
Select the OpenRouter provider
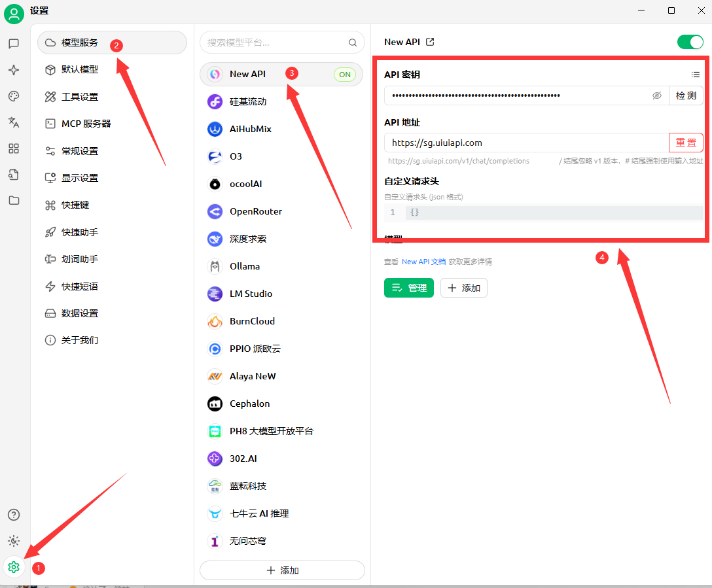tap(281, 211)
